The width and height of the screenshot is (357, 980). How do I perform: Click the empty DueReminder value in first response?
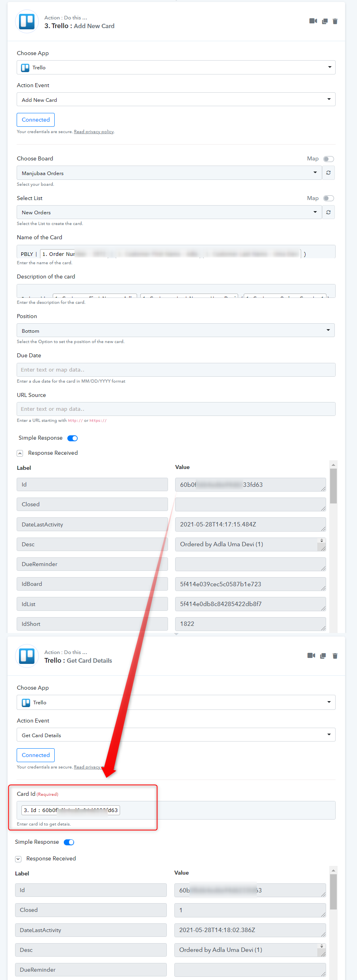pos(250,564)
